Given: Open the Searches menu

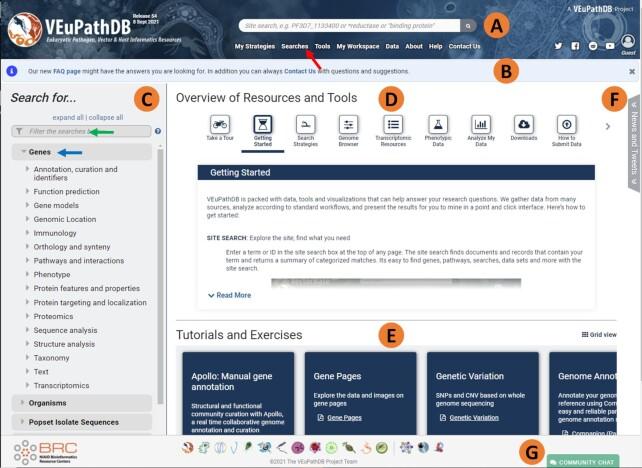Looking at the screenshot, I should tap(295, 46).
